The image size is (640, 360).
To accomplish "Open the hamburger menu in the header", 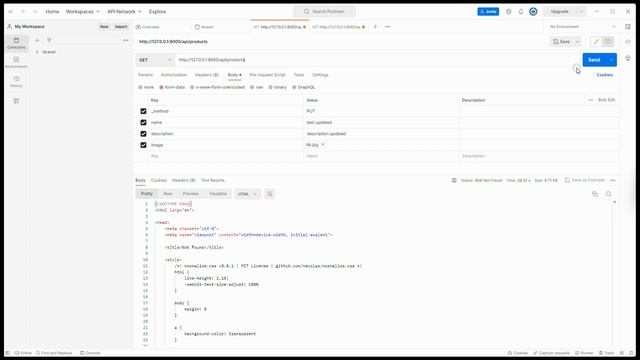I will [x=11, y=12].
